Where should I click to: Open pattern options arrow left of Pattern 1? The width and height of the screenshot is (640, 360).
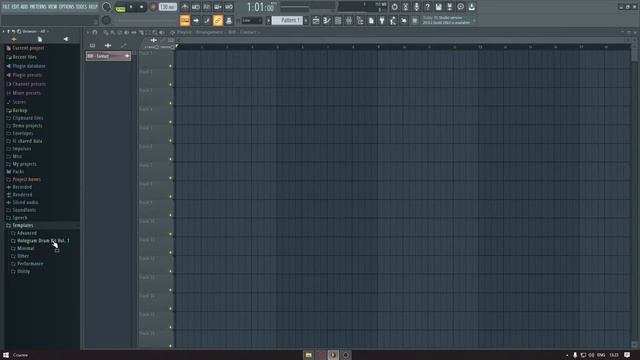tap(269, 20)
